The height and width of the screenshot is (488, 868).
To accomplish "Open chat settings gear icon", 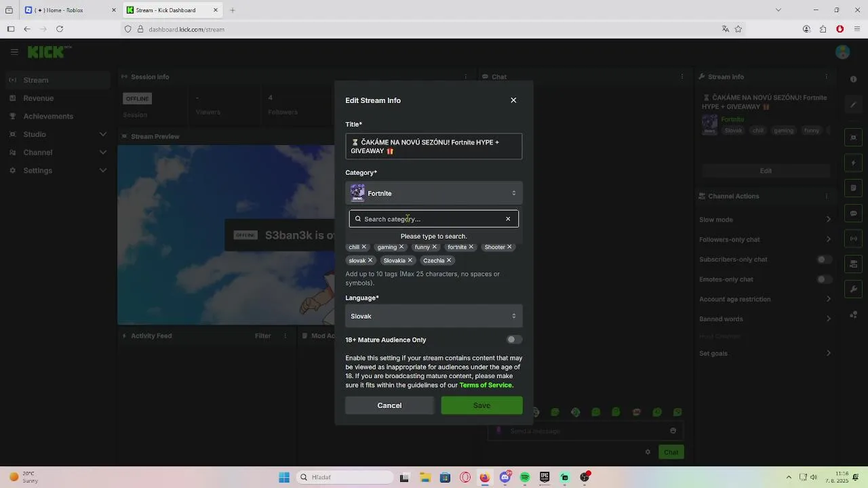I will point(648,452).
